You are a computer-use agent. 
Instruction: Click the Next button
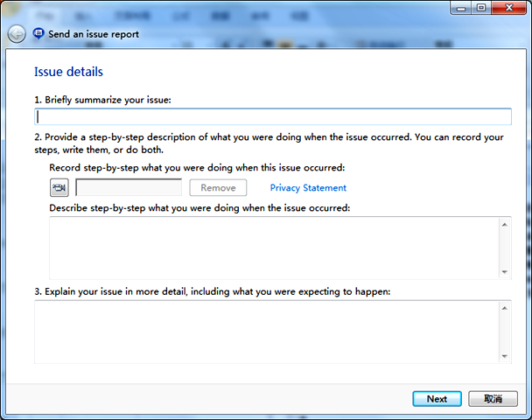[437, 399]
